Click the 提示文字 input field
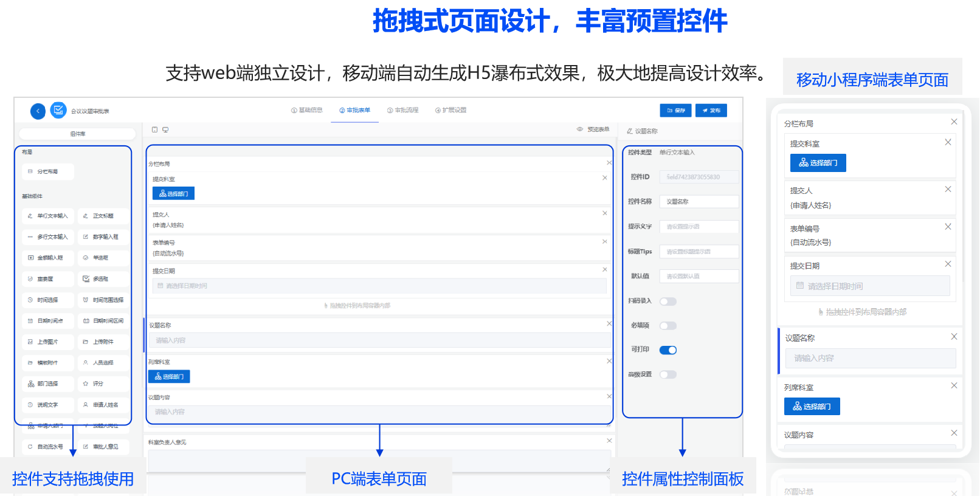Image resolution: width=980 pixels, height=496 pixels. (x=699, y=227)
